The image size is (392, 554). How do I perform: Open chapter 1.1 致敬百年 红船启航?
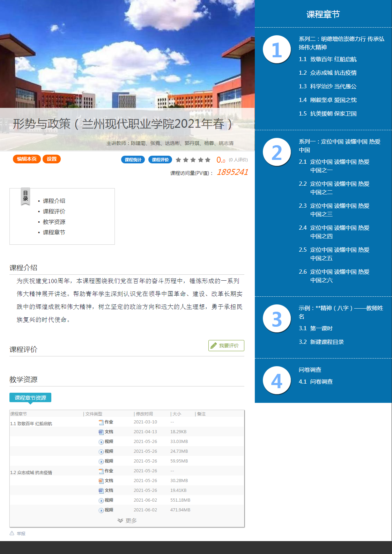328,59
